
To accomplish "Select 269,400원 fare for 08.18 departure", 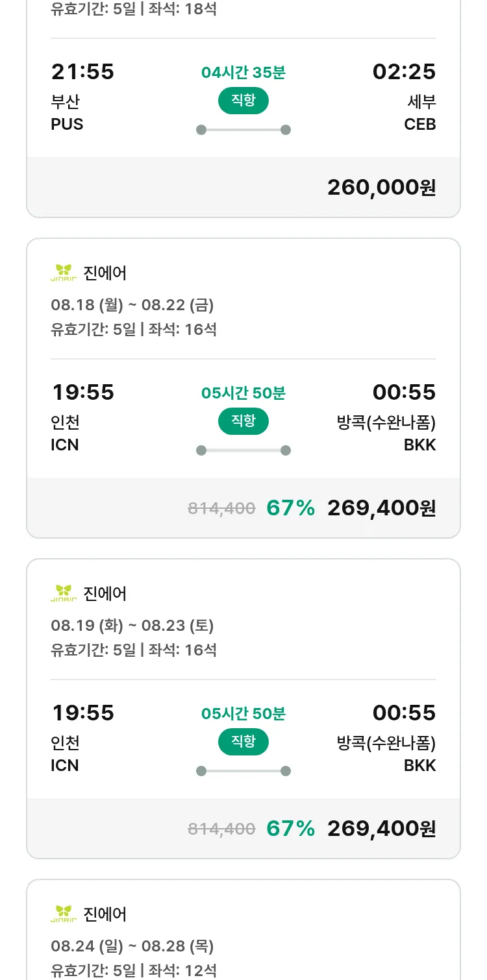I will tap(381, 508).
